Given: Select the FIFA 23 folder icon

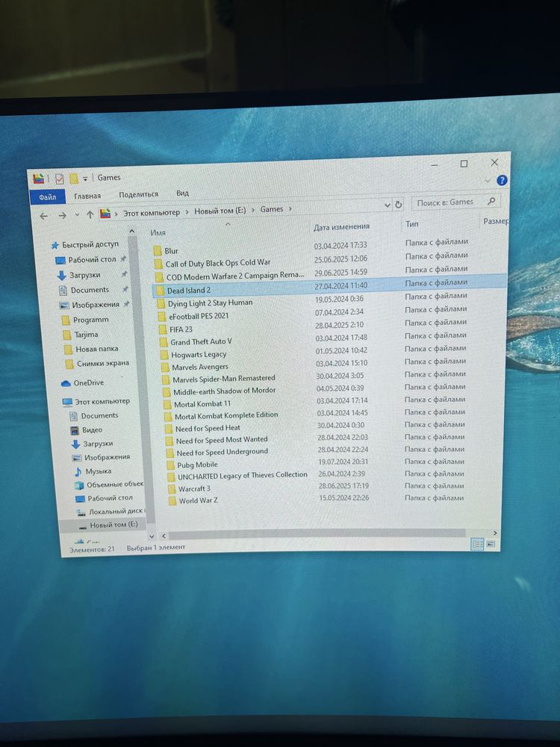Looking at the screenshot, I should point(162,329).
